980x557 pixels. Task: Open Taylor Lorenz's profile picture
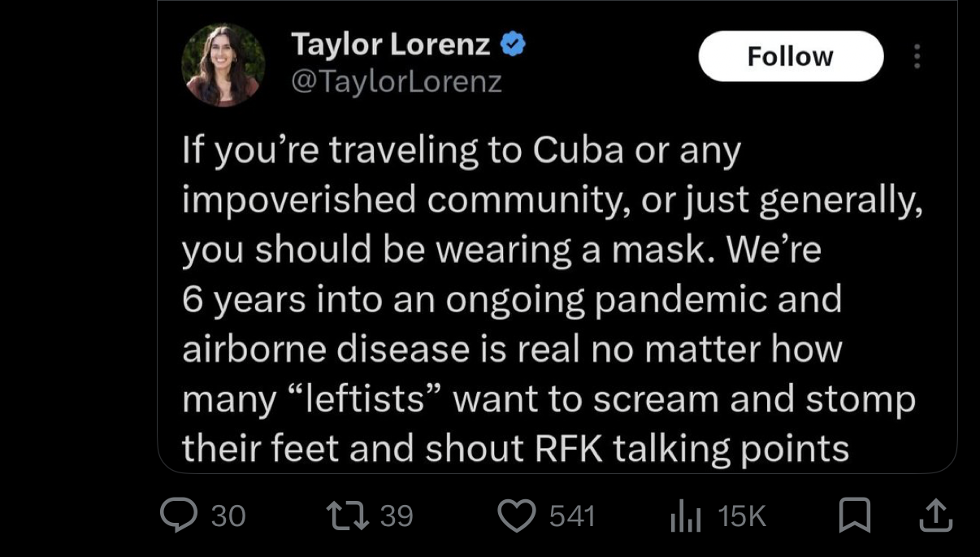223,65
